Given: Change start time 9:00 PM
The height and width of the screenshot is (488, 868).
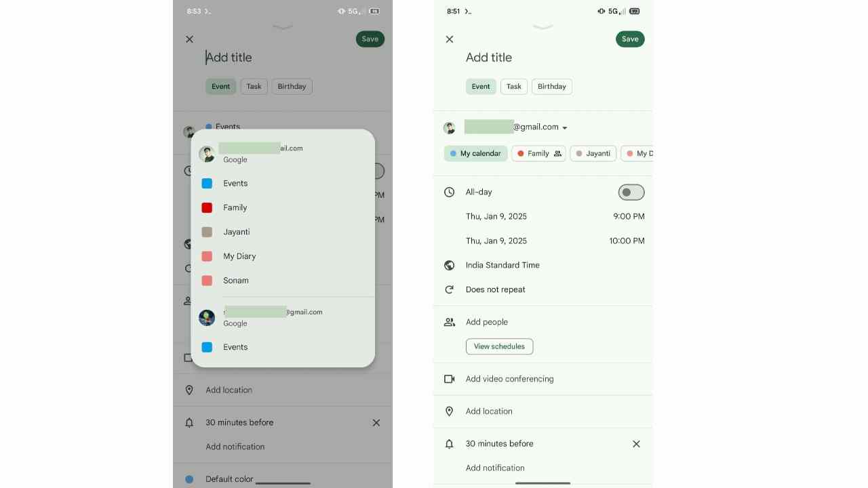Looking at the screenshot, I should point(629,216).
